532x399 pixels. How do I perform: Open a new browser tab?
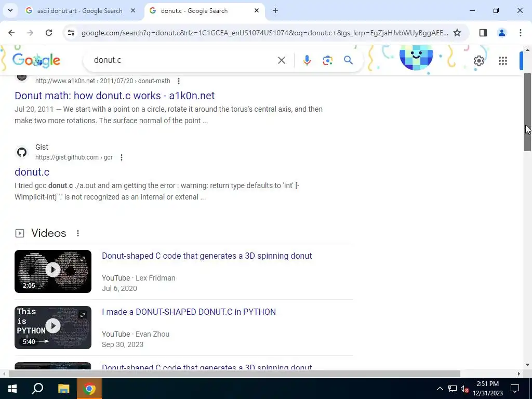pyautogui.click(x=275, y=10)
